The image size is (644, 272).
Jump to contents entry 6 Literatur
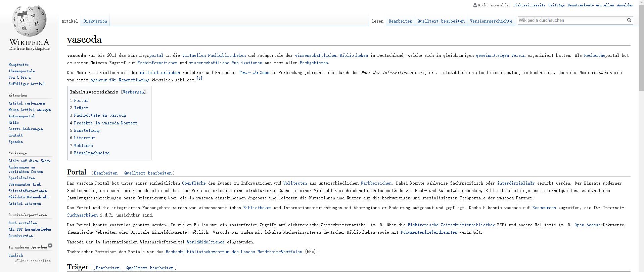coord(83,138)
